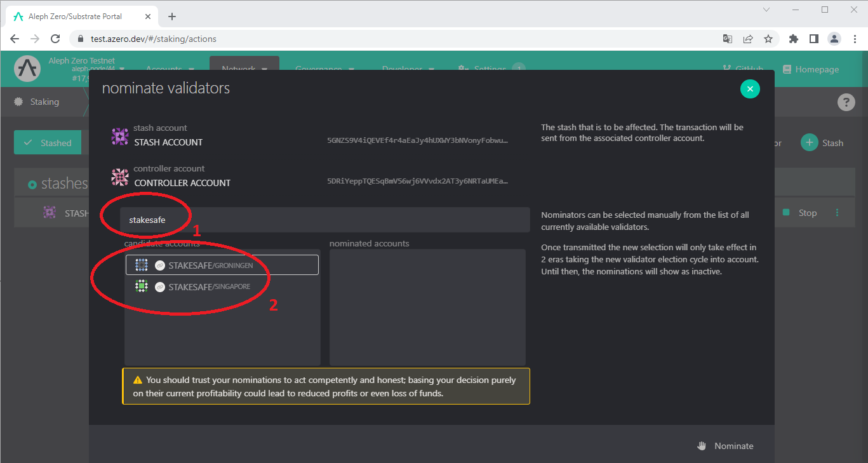
Task: Open the Homepage link
Action: click(811, 69)
